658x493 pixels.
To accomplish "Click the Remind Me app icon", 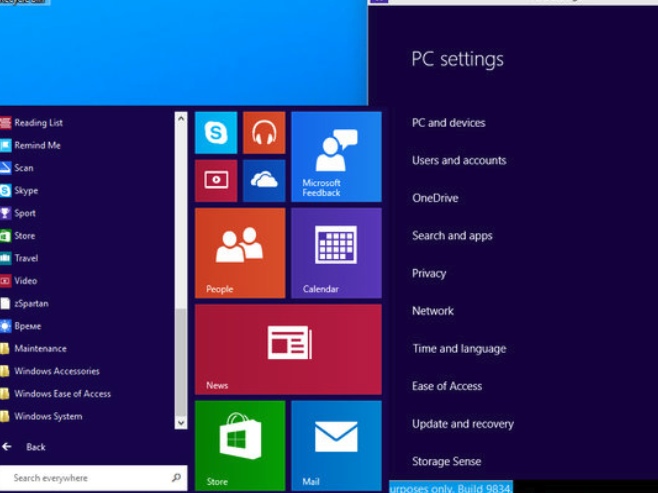I will [5, 145].
